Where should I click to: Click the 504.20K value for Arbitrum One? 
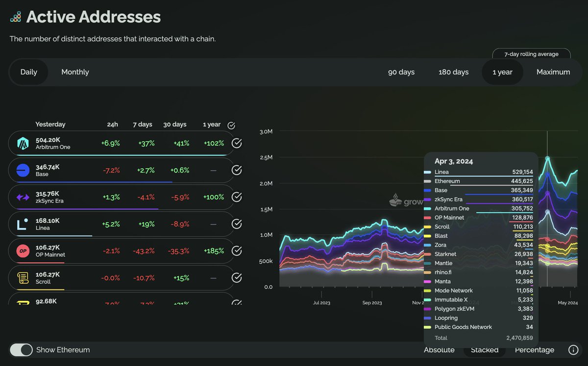click(47, 140)
